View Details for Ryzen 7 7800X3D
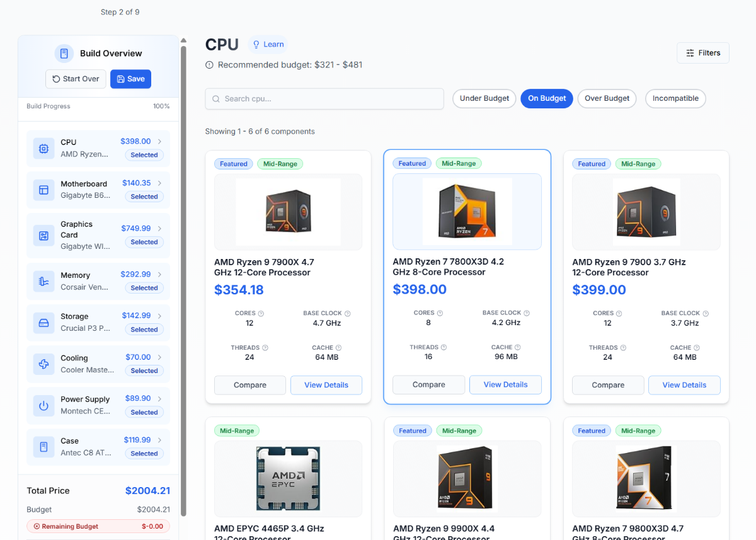This screenshot has width=756, height=540. 505,384
